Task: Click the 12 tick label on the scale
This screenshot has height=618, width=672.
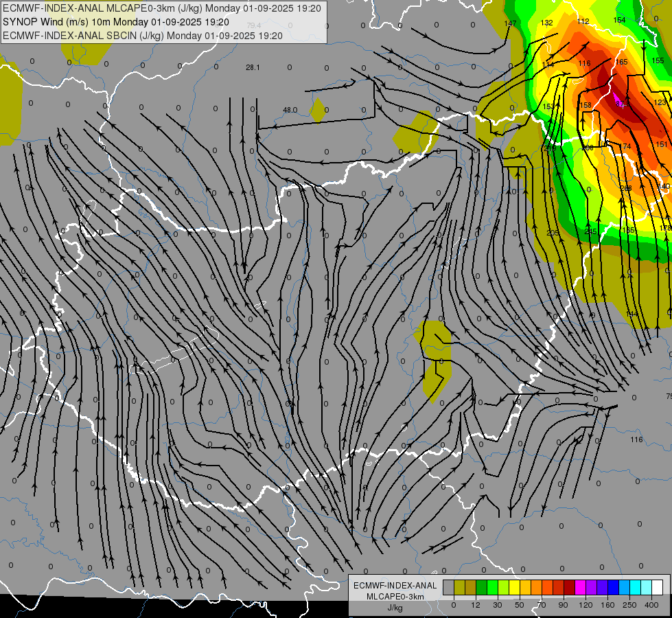Action: 476,605
